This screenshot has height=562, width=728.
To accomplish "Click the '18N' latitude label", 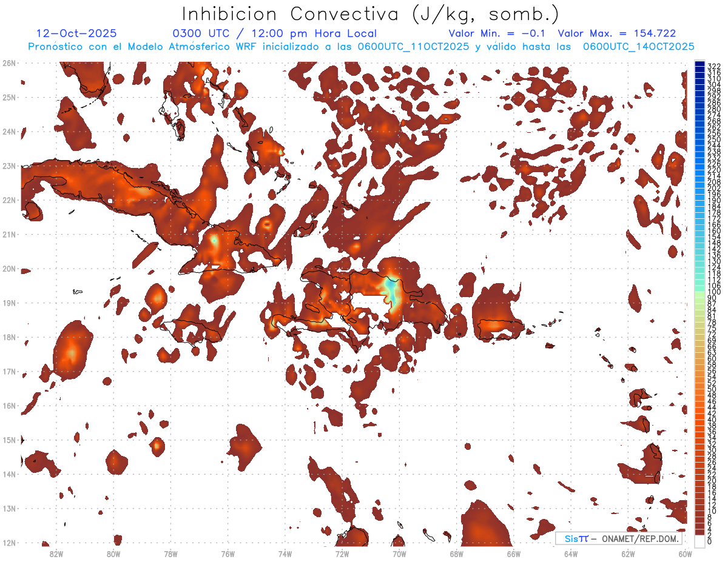I will (9, 337).
